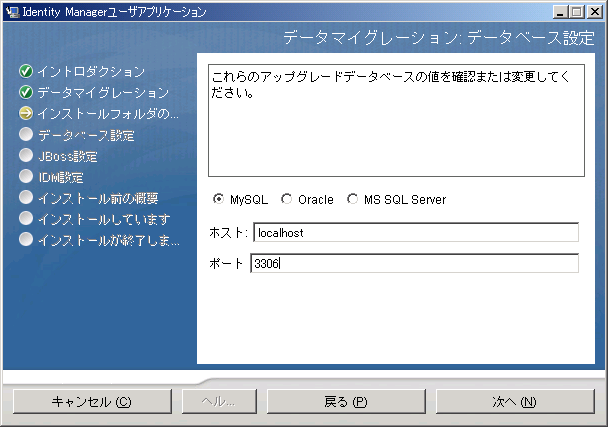This screenshot has width=608, height=427.
Task: Click grey circle beside インストールが終了しま... step
Action: [26, 240]
